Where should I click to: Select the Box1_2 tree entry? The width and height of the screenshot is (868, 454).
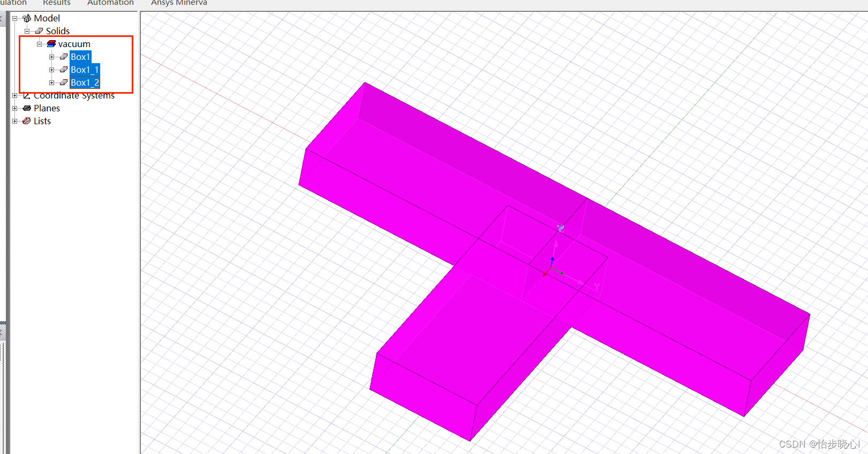pos(85,82)
